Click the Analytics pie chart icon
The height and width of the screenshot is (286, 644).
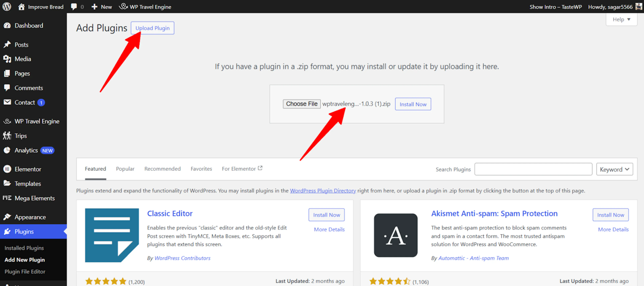click(7, 150)
